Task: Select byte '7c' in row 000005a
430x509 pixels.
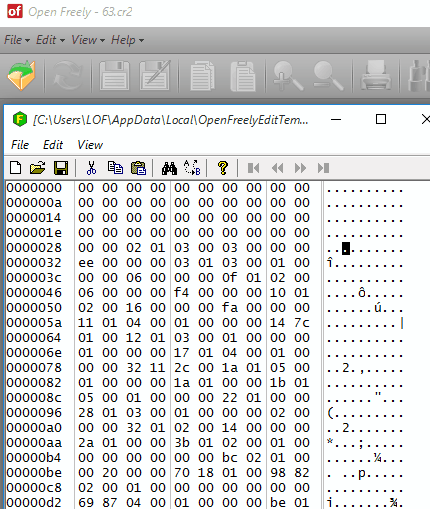Action: tap(302, 323)
